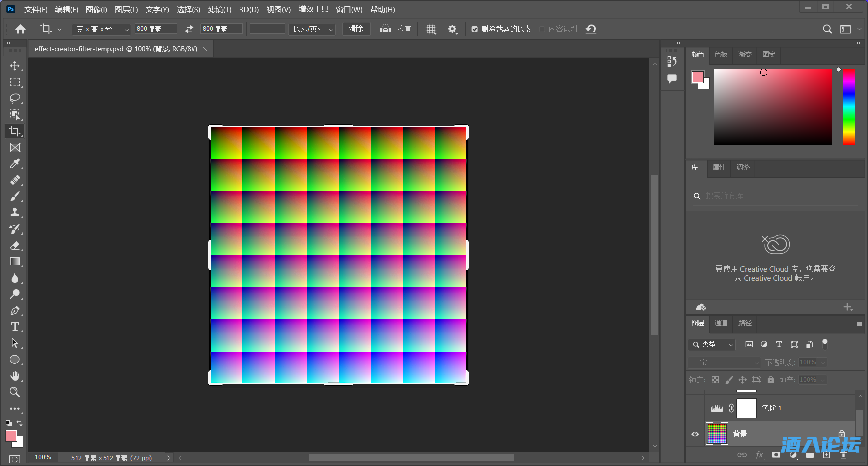This screenshot has height=466, width=868.
Task: Hide the 背景 layer visibility
Action: 695,434
